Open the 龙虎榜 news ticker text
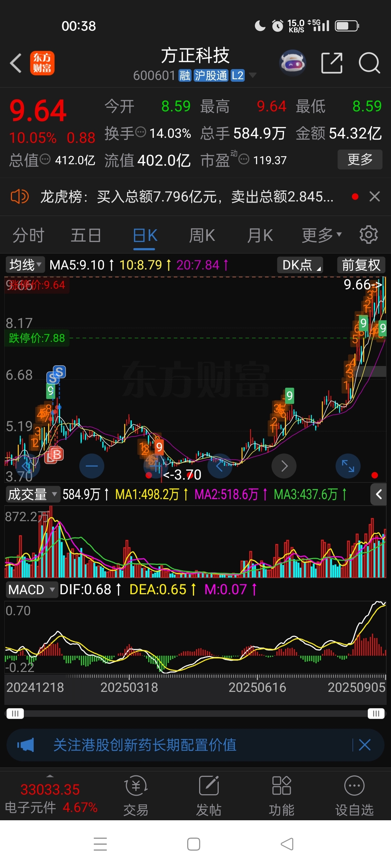This screenshot has width=391, height=868. pos(187,197)
